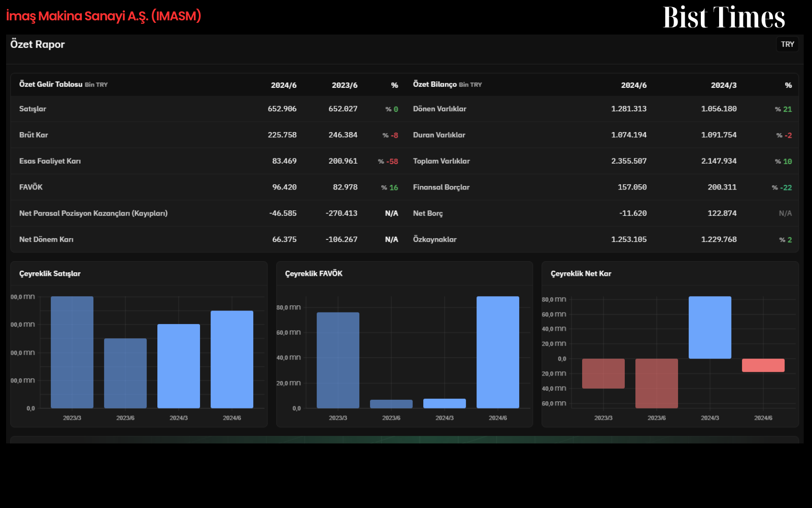Click the Özet Rapor heading
Image resolution: width=812 pixels, height=508 pixels.
point(38,44)
